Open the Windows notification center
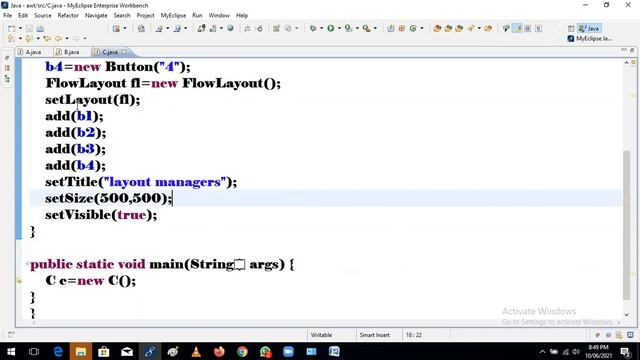640x360 pixels. click(x=626, y=351)
